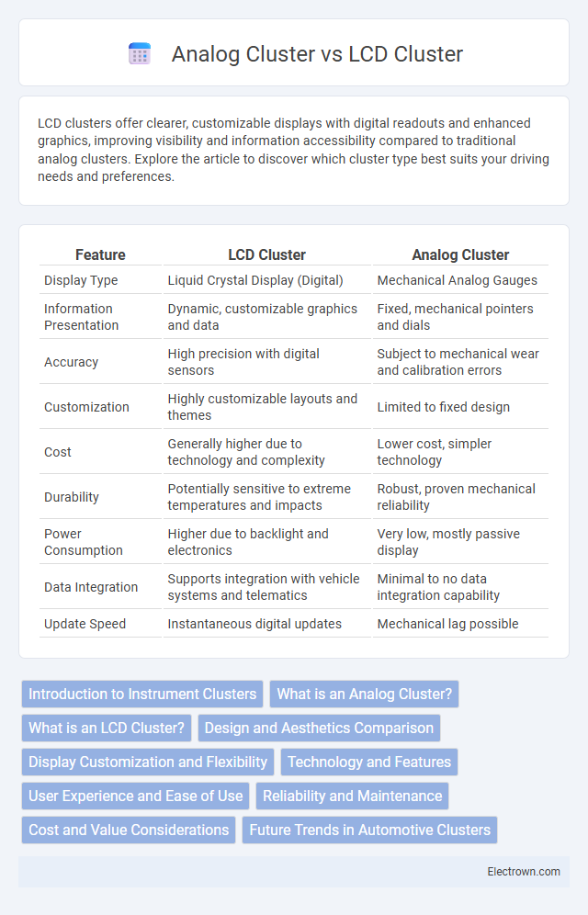Click the Analog Cluster vs LCD Cluster title

pyautogui.click(x=317, y=53)
